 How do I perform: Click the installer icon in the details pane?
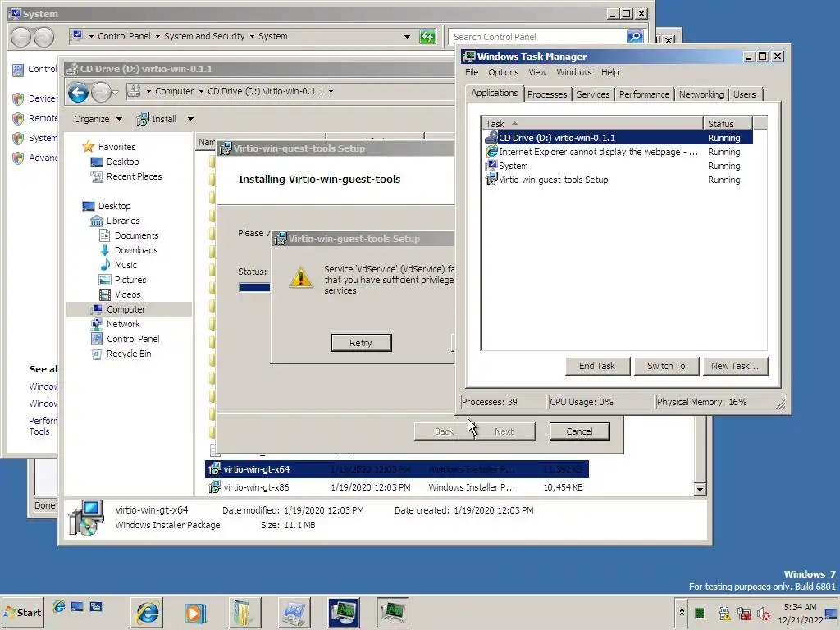click(x=85, y=518)
